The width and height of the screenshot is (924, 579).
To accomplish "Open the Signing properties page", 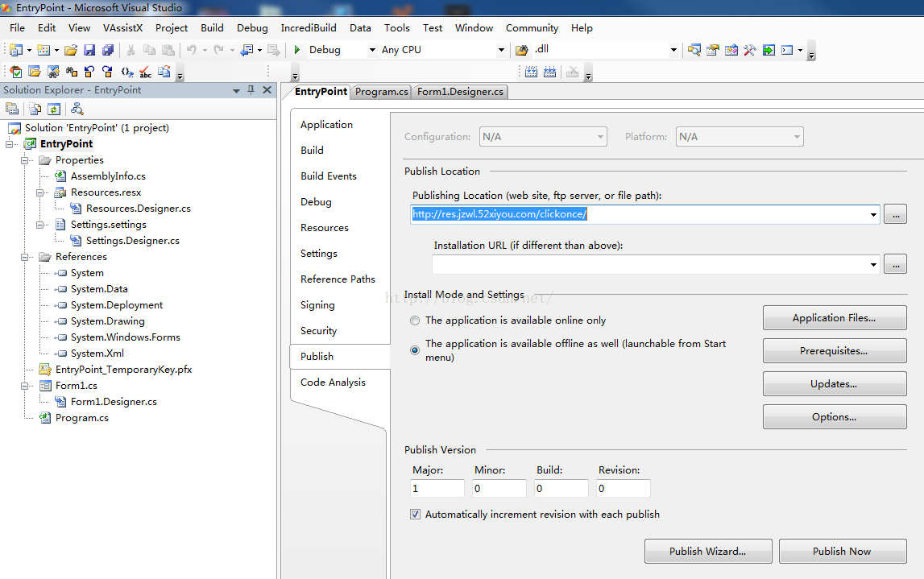I will click(x=317, y=305).
